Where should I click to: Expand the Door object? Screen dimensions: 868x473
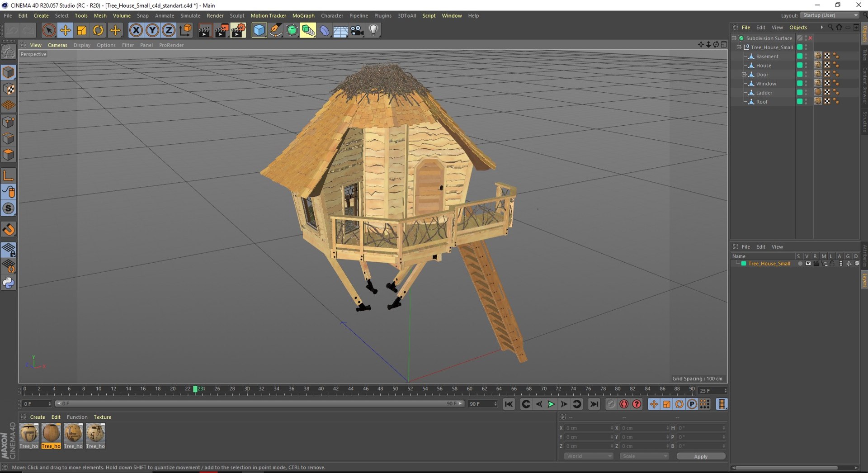(744, 75)
